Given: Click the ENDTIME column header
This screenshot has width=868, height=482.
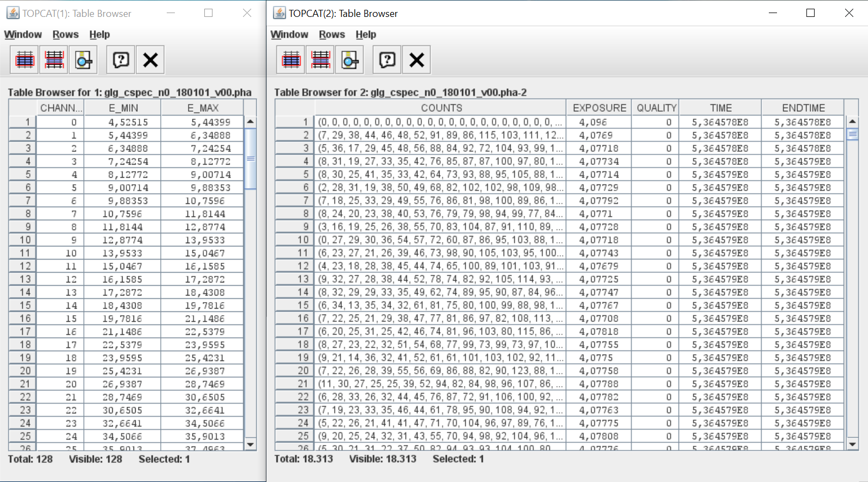Looking at the screenshot, I should click(x=803, y=108).
